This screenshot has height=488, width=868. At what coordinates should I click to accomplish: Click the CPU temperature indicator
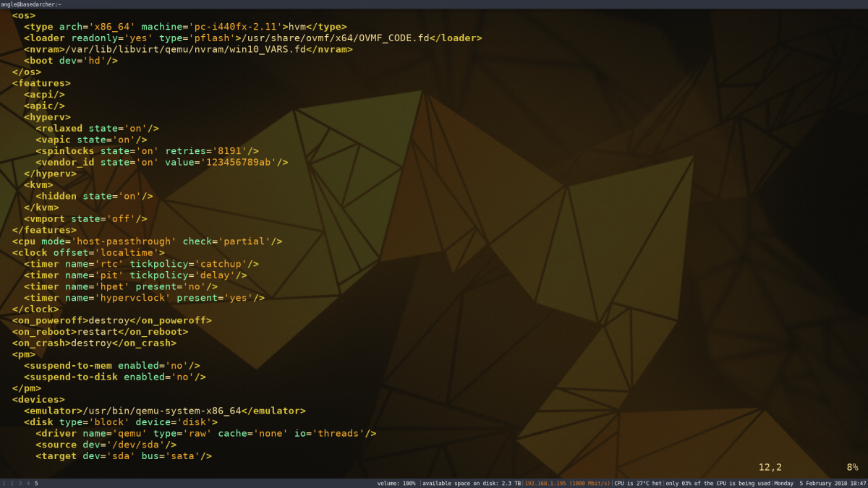637,483
